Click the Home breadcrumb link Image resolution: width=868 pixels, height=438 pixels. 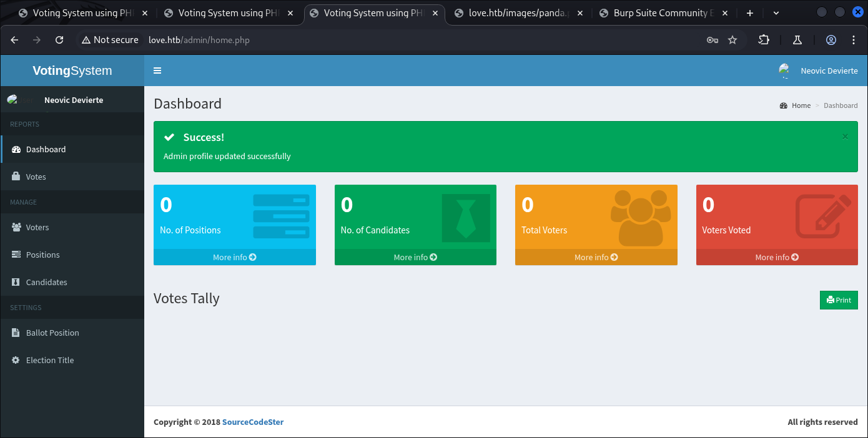pos(801,105)
